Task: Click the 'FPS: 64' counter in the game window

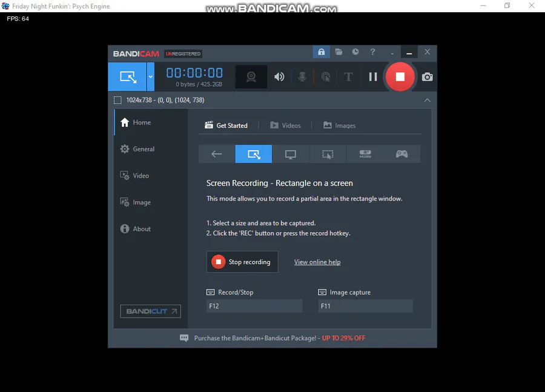Action: tap(18, 19)
